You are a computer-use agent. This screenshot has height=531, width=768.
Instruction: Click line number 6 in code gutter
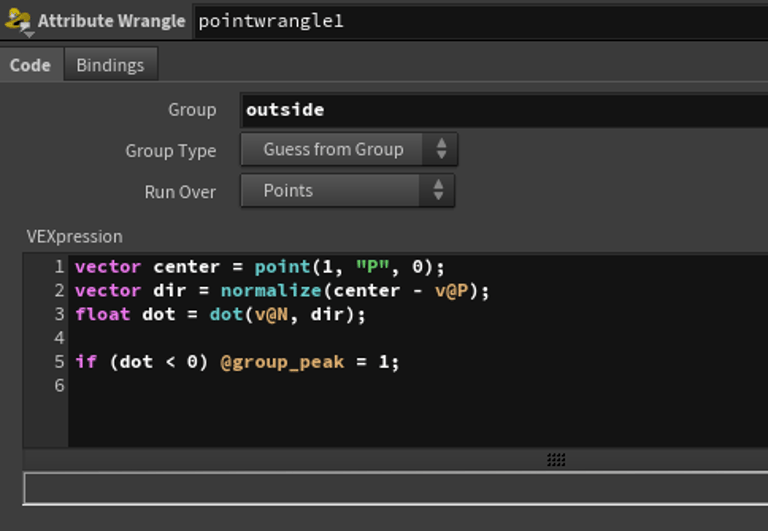click(x=59, y=386)
